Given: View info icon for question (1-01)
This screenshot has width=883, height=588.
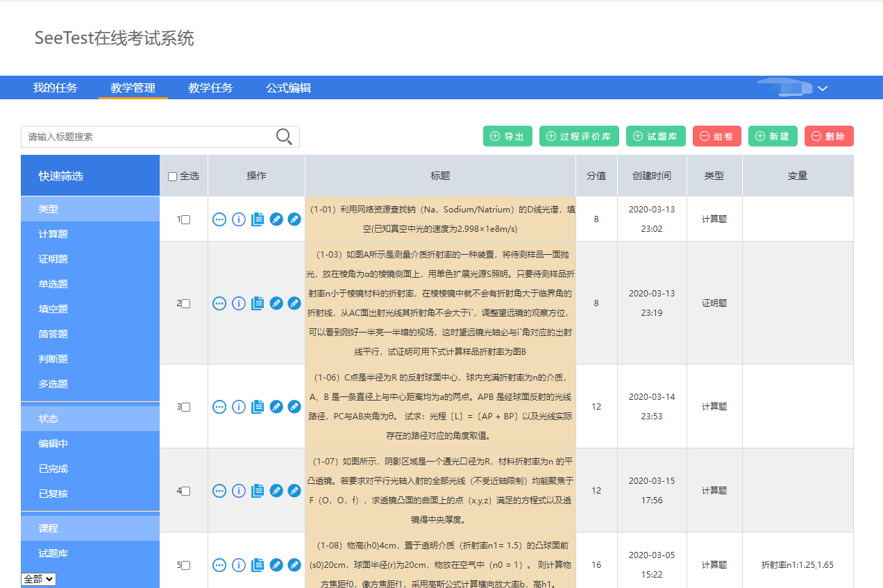Looking at the screenshot, I should pyautogui.click(x=239, y=219).
